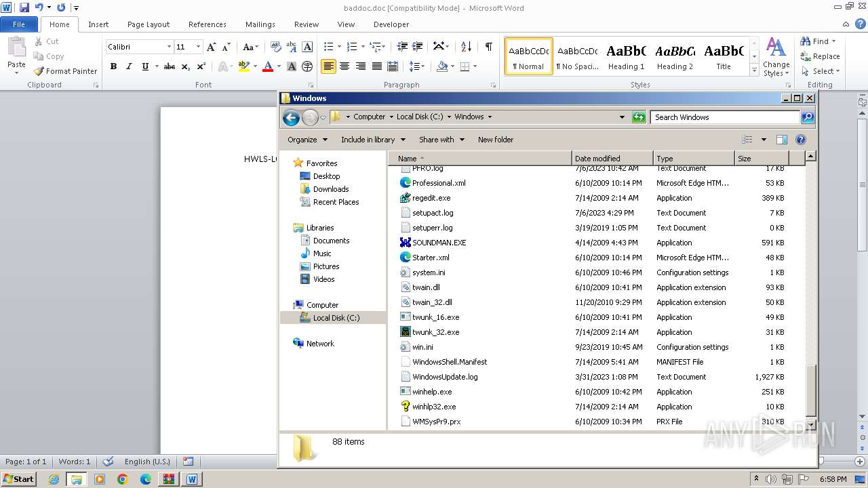Open the Select dropdown in Editing
This screenshot has width=868, height=488.
tap(821, 71)
